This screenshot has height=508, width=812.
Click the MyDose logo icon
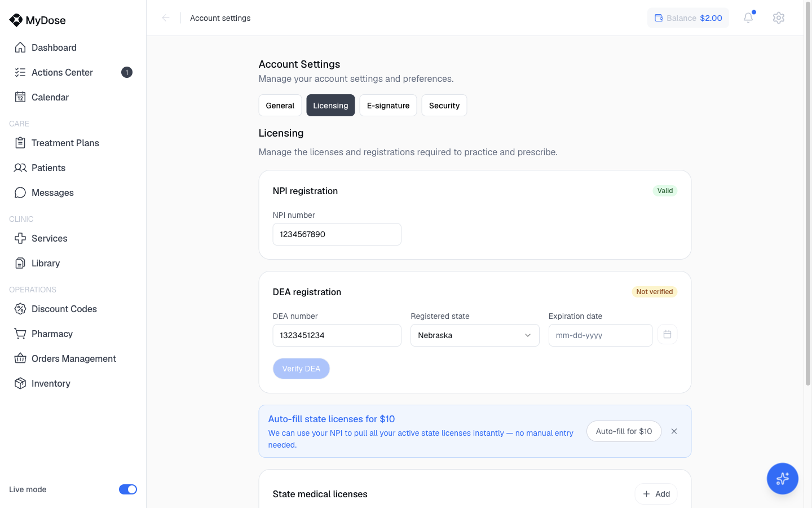coord(16,20)
